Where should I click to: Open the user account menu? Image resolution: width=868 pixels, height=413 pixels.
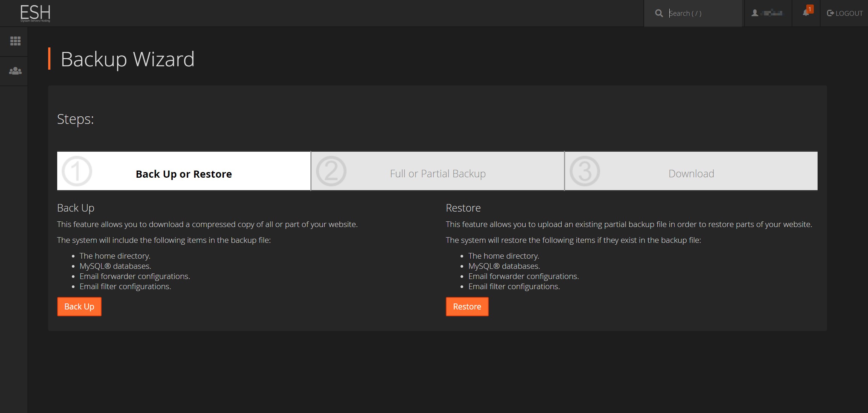click(x=768, y=13)
